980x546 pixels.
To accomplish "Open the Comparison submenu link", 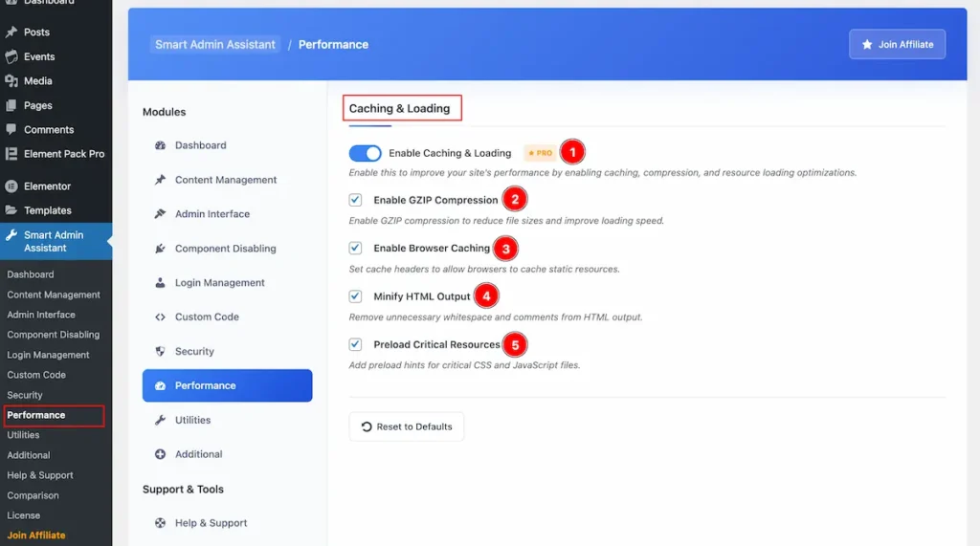I will 33,495.
